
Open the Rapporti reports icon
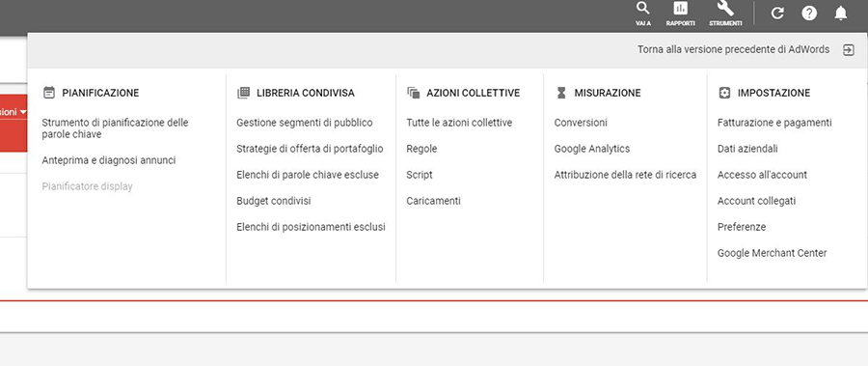(680, 9)
